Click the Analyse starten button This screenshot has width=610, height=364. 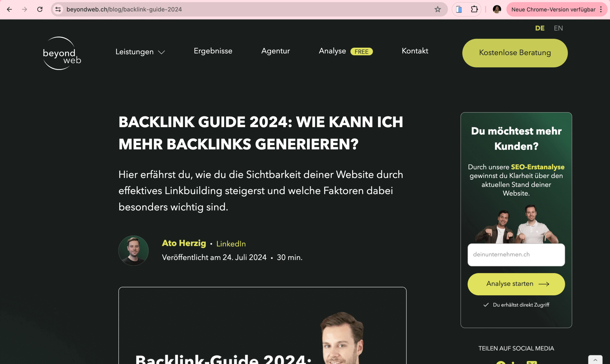tap(516, 284)
